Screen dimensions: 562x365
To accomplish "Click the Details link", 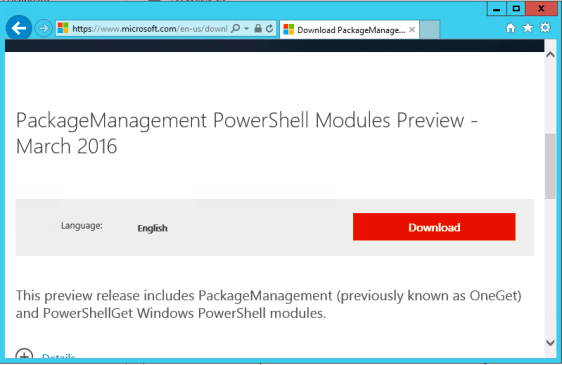I will tap(58, 356).
